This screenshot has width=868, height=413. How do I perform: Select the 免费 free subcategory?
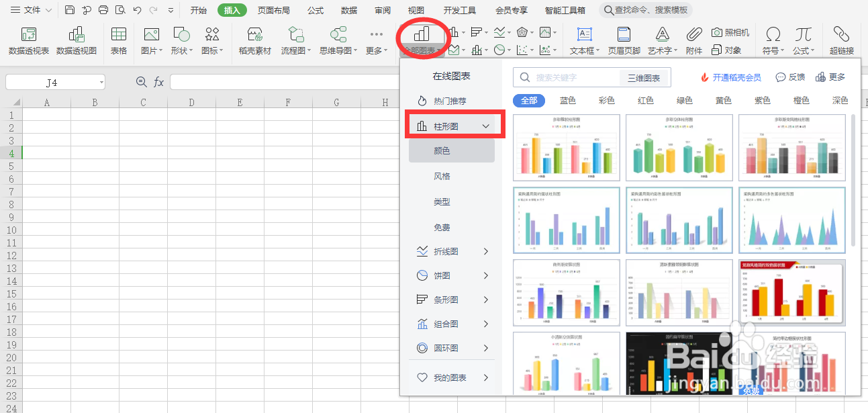tap(442, 227)
